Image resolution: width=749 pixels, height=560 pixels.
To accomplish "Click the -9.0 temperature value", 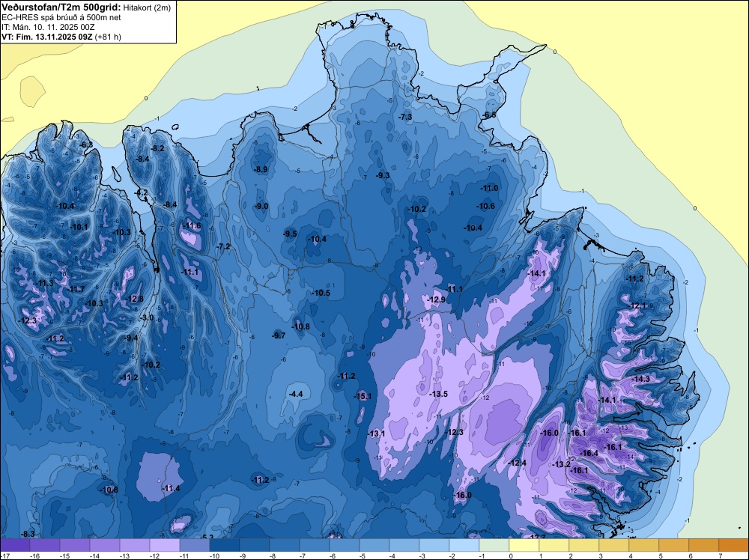I will pyautogui.click(x=261, y=206).
